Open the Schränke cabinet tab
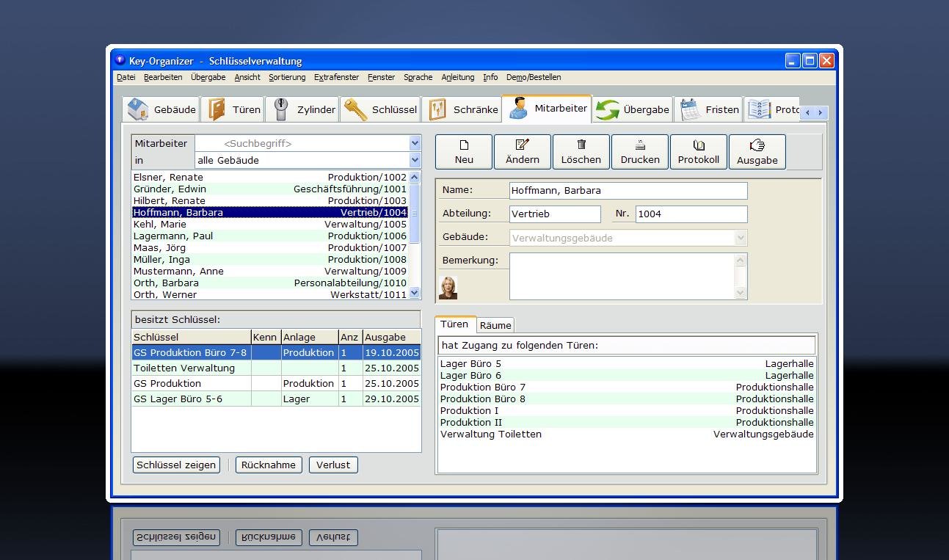Viewport: 949px width, 560px height. (x=463, y=109)
